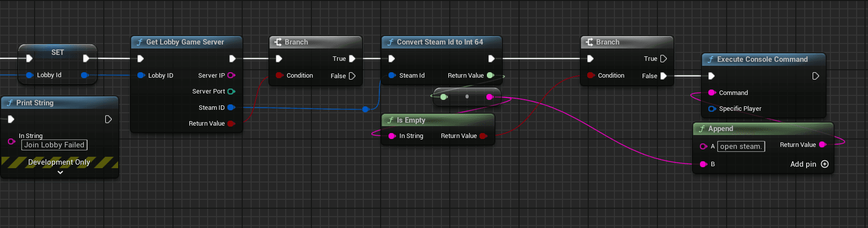Click the Specific Player input pin
This screenshot has height=228, width=868.
712,109
